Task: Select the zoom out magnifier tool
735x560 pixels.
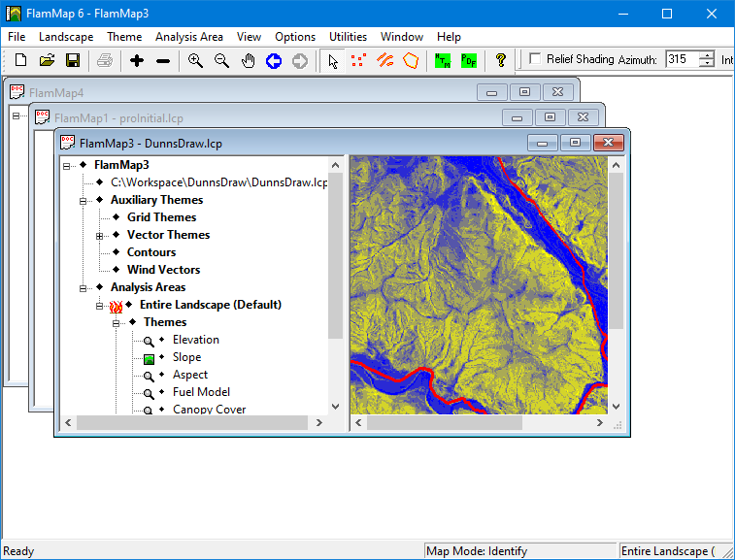Action: 221,60
